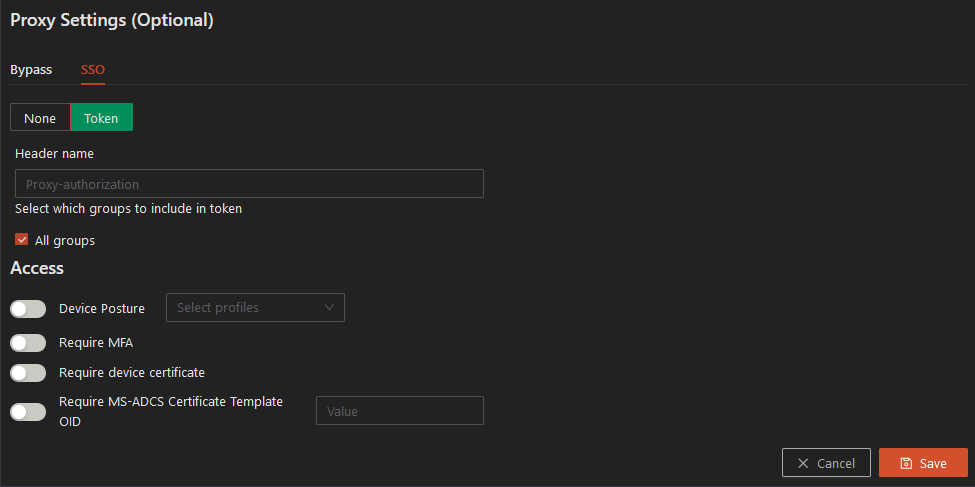Image resolution: width=975 pixels, height=487 pixels.
Task: Click the Save button
Action: coord(923,463)
